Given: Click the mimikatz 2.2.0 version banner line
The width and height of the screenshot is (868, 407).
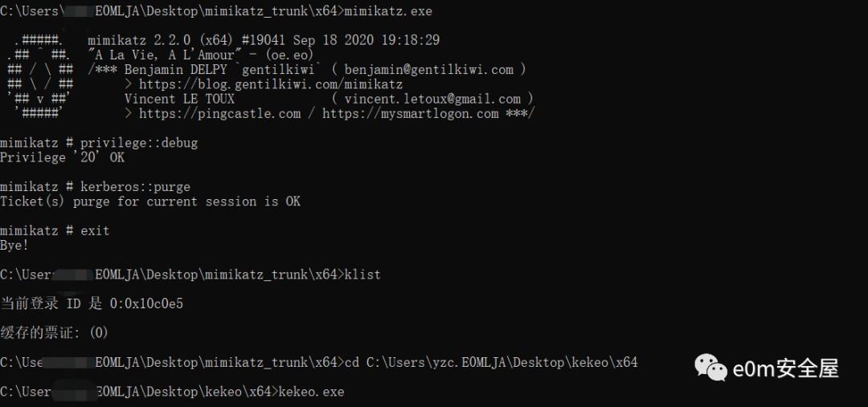Looking at the screenshot, I should coord(264,40).
